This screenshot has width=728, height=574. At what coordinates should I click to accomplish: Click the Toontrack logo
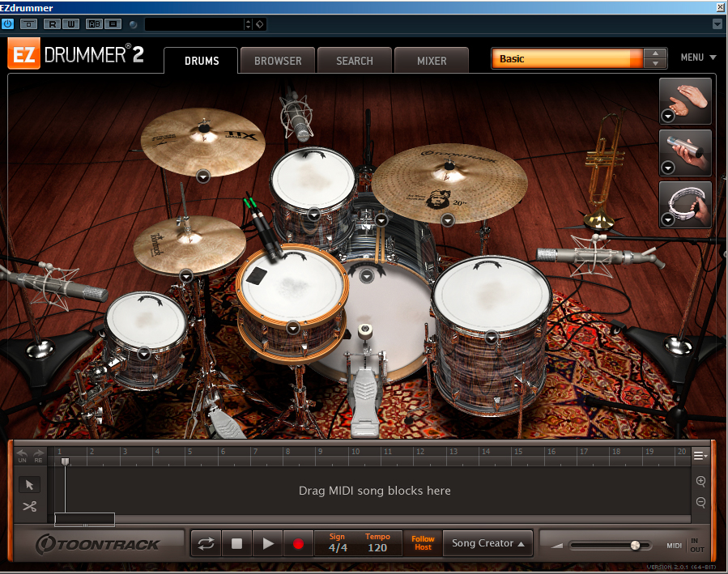[x=97, y=544]
